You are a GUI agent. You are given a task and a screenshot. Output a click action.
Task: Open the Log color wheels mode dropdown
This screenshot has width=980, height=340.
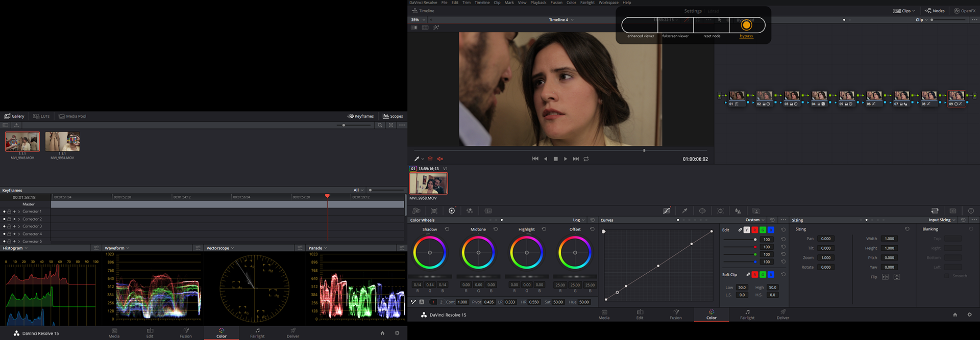tap(579, 220)
